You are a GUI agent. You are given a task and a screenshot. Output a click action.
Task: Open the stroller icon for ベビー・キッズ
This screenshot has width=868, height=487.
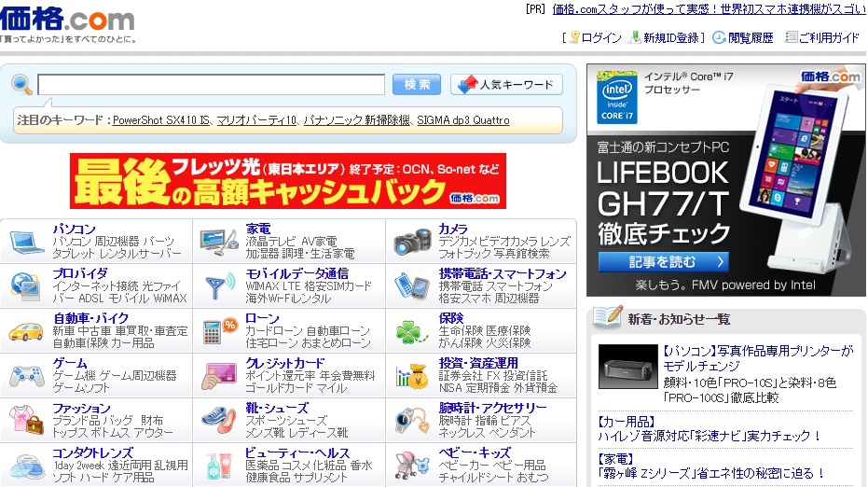click(x=412, y=466)
